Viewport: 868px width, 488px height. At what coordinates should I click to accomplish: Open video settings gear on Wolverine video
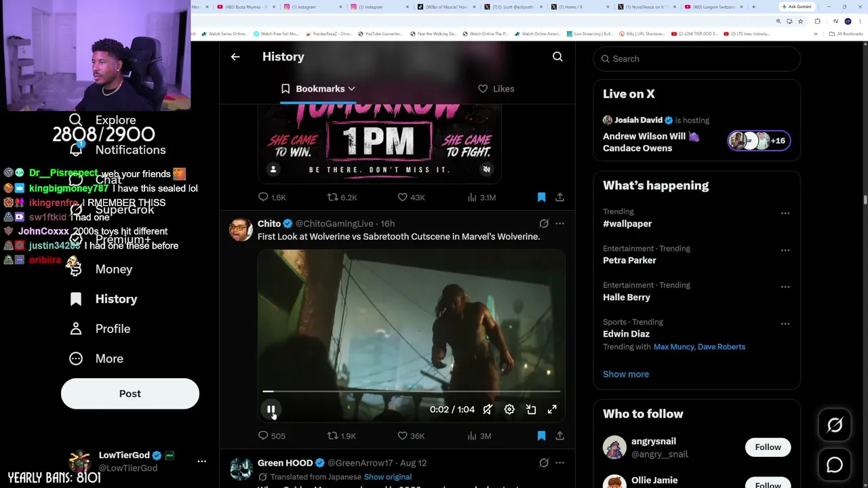point(509,409)
